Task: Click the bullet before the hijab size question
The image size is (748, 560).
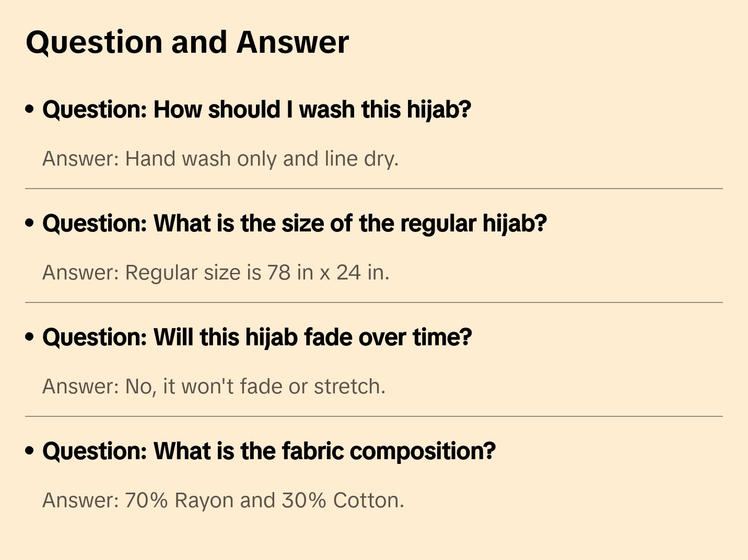Action: 30,224
